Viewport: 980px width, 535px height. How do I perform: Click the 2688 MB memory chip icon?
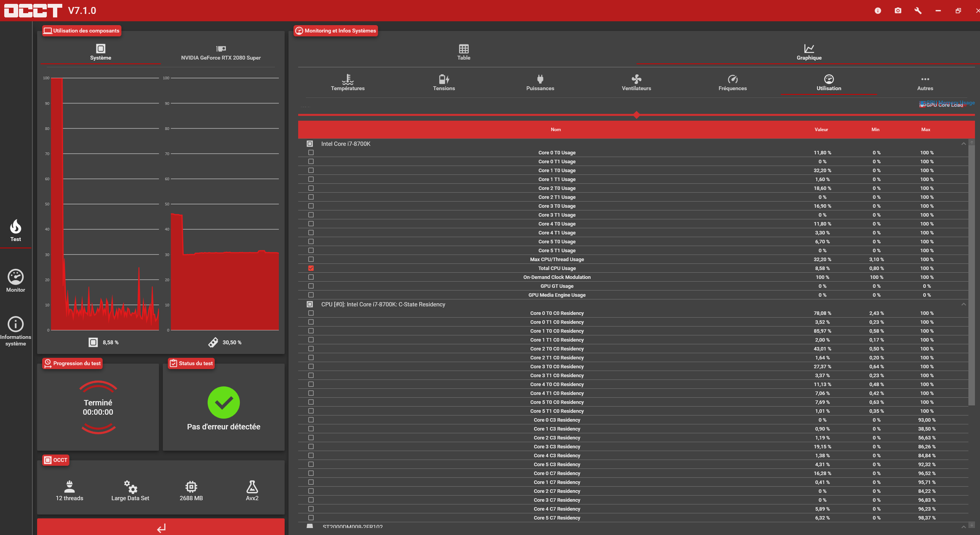[x=191, y=486]
